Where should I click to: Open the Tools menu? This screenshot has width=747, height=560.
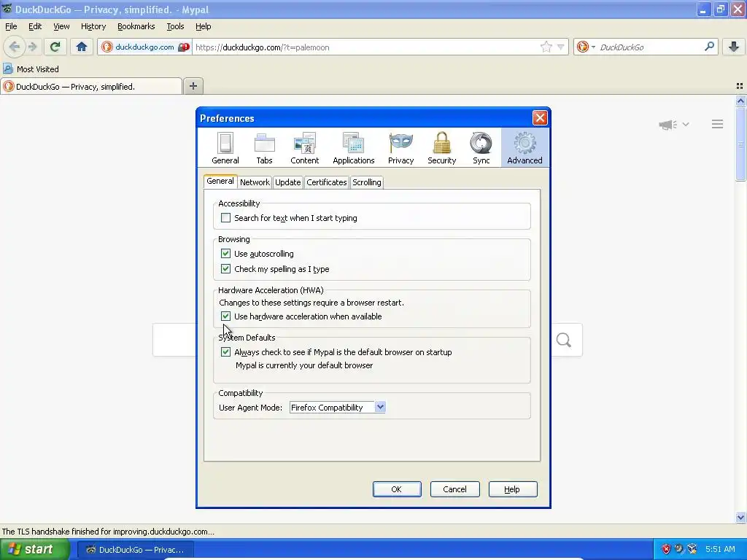[175, 26]
